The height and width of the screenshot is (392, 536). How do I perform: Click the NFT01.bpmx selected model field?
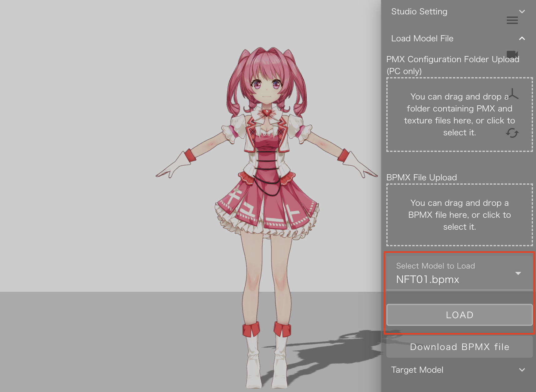[427, 279]
